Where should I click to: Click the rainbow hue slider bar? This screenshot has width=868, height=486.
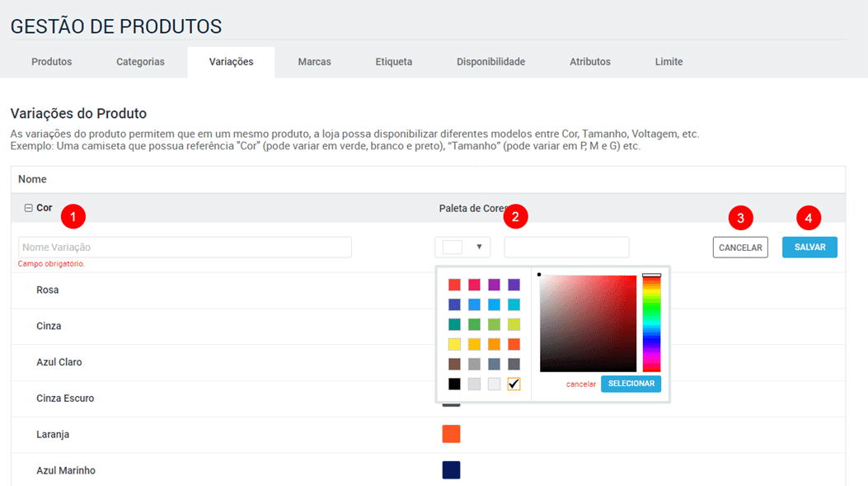point(651,323)
